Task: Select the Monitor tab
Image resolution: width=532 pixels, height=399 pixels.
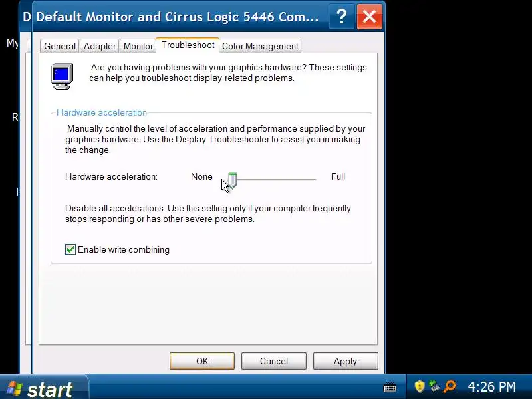Action: (138, 46)
